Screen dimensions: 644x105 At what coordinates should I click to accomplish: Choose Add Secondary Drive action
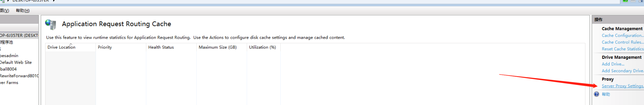[623, 71]
